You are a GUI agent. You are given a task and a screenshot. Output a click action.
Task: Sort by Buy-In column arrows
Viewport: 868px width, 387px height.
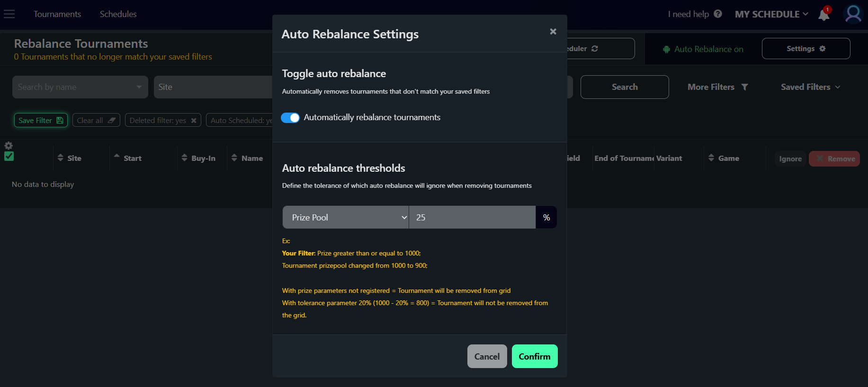pos(185,158)
